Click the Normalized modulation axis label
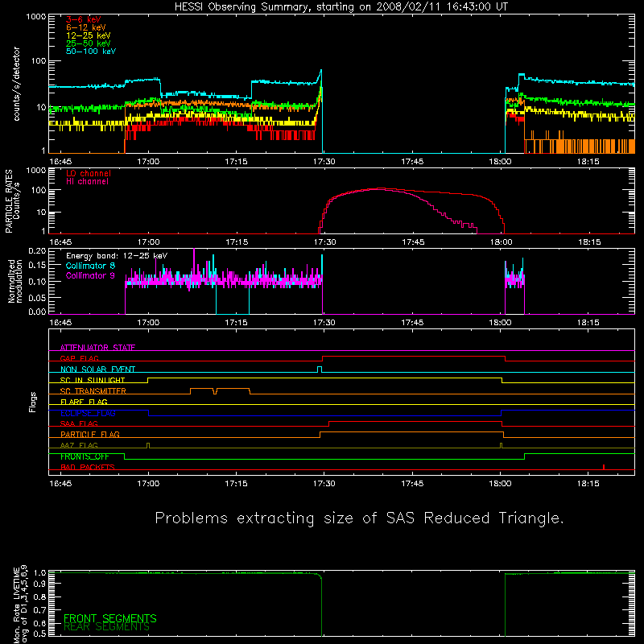This screenshot has width=644, height=644. click(x=15, y=281)
